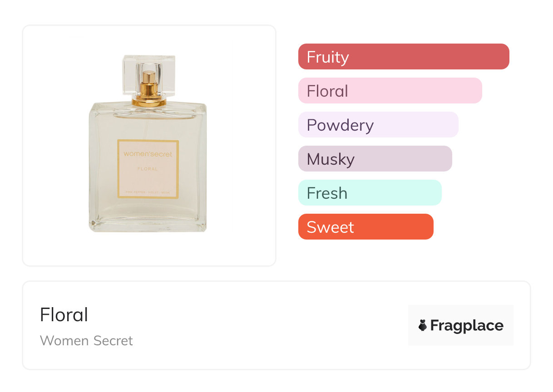Click the women'secret text on the label
This screenshot has height=392, width=553.
point(148,154)
